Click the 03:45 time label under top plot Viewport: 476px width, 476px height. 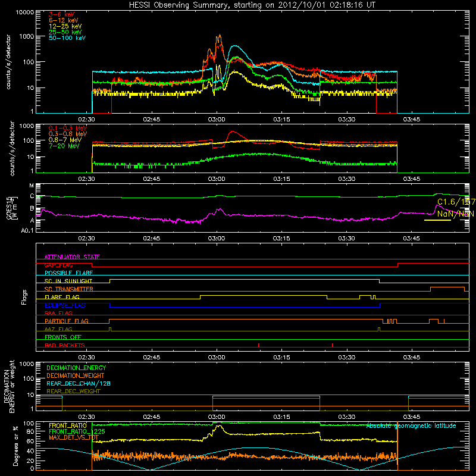click(412, 120)
